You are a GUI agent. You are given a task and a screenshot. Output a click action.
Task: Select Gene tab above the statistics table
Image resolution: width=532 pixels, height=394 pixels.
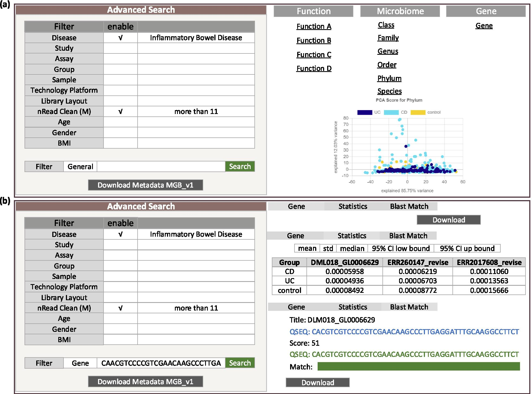296,236
